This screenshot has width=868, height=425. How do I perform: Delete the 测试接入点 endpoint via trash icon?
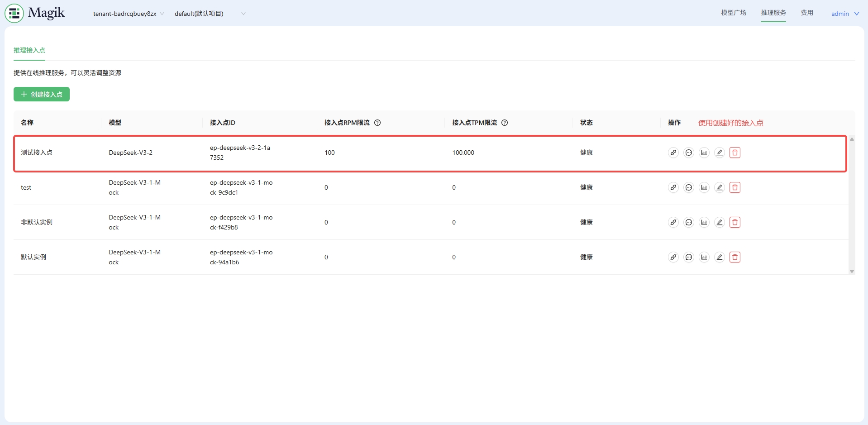click(735, 153)
